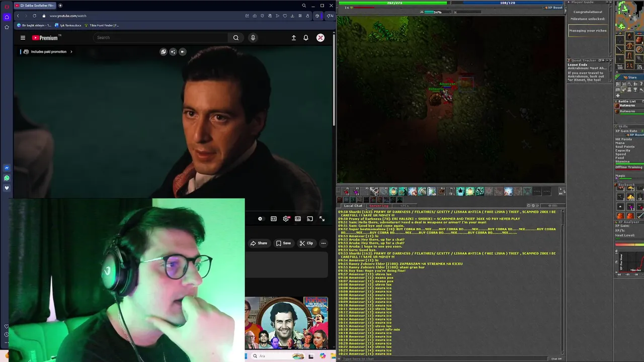
Task: Open more actions menu beside Clip
Action: [x=324, y=243]
